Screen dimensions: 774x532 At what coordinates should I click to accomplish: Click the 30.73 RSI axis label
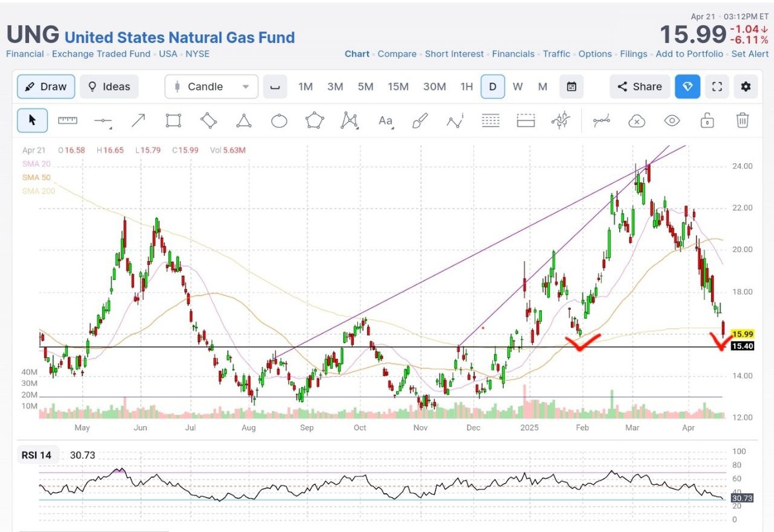click(x=742, y=498)
